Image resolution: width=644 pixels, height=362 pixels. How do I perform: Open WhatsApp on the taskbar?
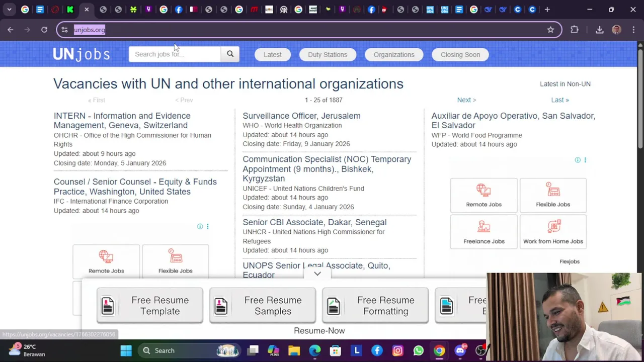tap(418, 350)
